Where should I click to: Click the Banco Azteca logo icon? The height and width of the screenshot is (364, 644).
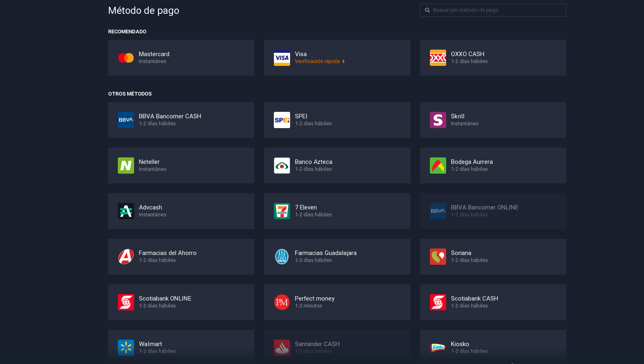coord(282,166)
